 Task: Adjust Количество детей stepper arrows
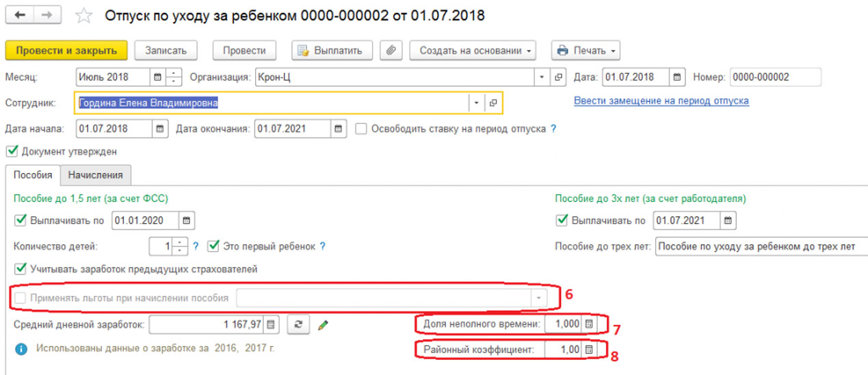coord(180,246)
